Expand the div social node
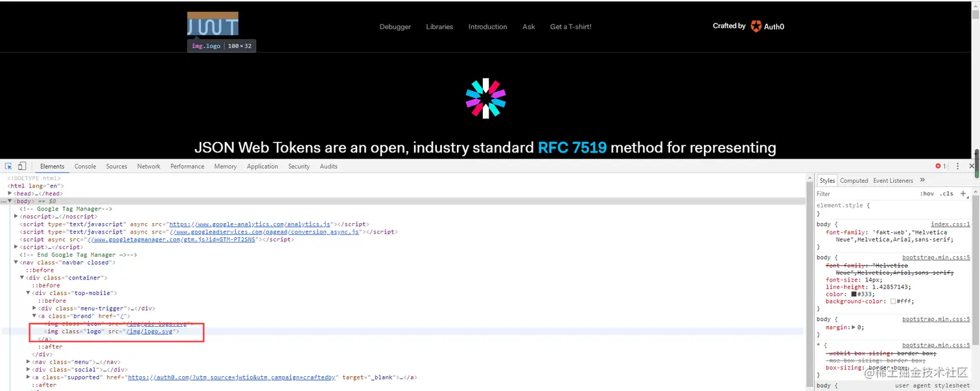This screenshot has height=391, width=980. pos(29,370)
